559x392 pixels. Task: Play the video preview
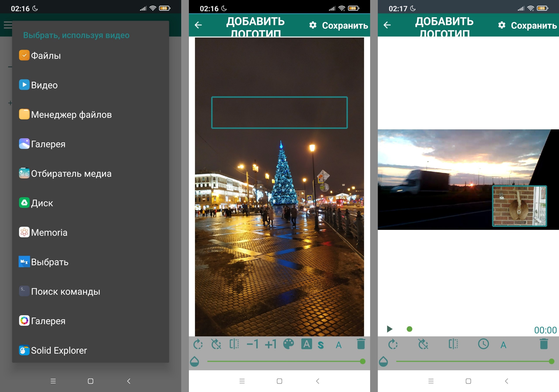coord(390,329)
